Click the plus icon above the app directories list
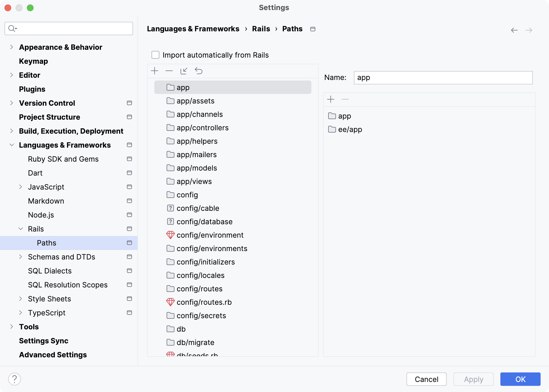This screenshot has width=549, height=392. [x=331, y=99]
